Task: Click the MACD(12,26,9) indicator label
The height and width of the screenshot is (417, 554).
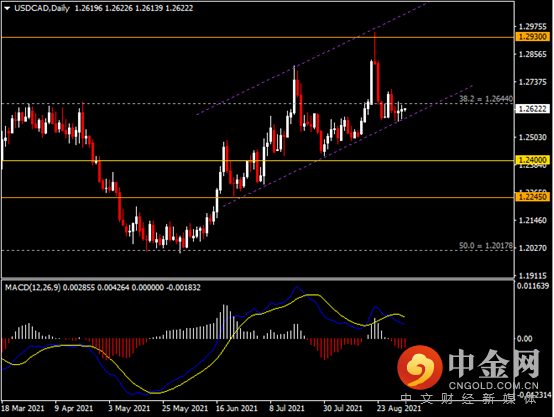Action: pyautogui.click(x=33, y=287)
